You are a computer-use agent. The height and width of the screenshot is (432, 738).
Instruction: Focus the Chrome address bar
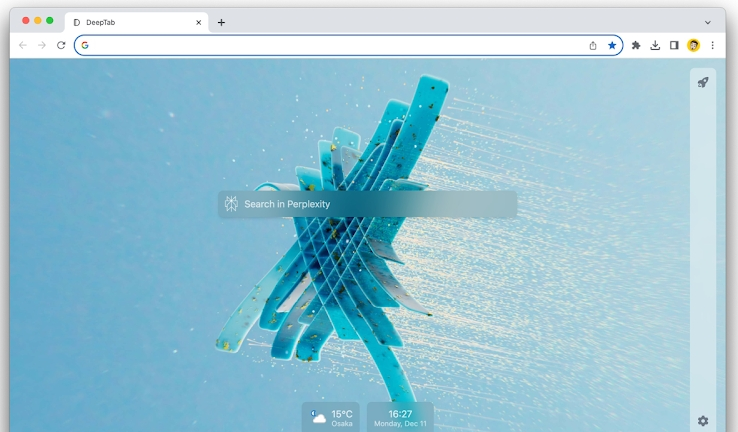348,45
